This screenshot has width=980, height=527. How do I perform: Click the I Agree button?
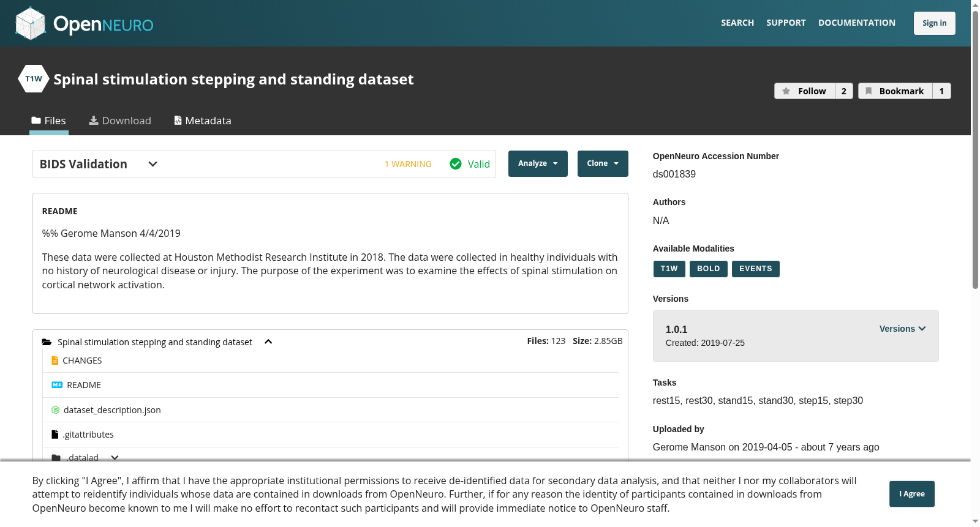point(912,494)
